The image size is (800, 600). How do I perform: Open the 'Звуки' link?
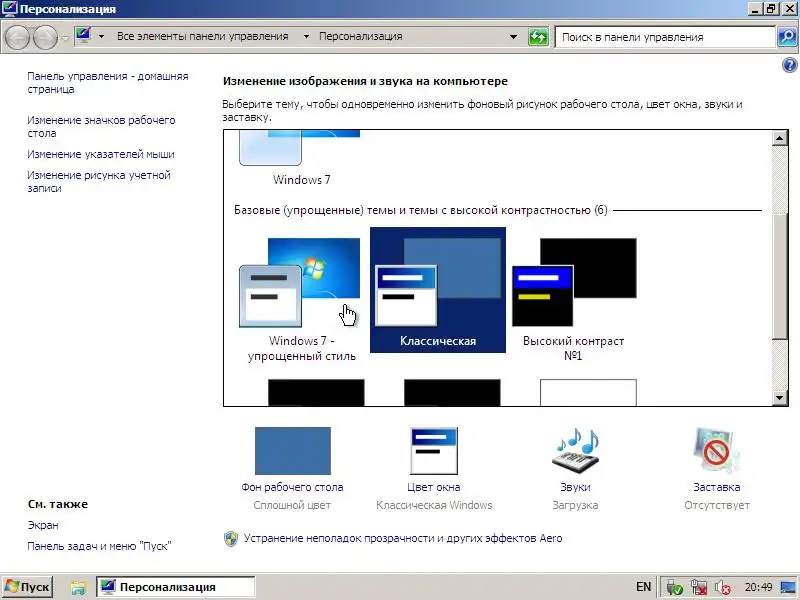click(x=576, y=487)
